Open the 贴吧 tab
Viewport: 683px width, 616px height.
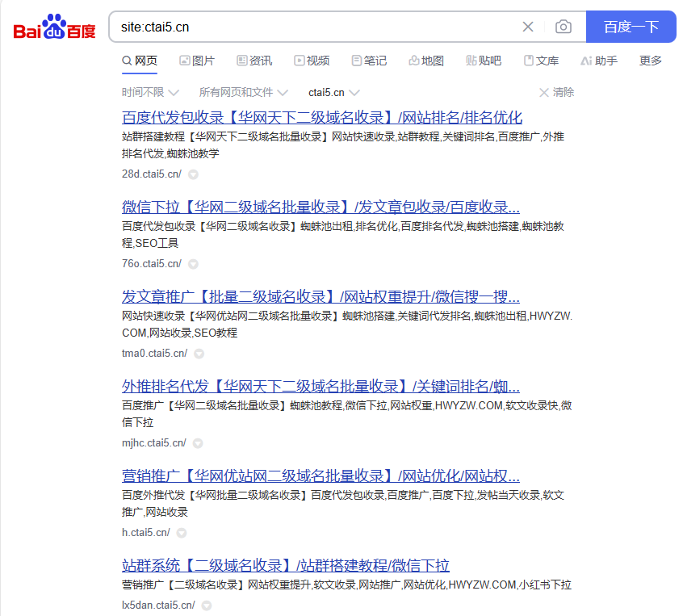pos(484,61)
